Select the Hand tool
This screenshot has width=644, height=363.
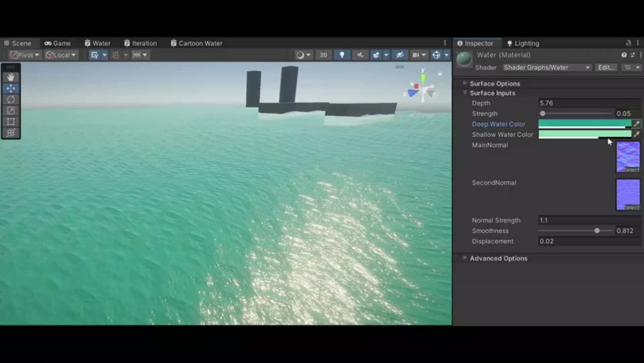tap(11, 77)
